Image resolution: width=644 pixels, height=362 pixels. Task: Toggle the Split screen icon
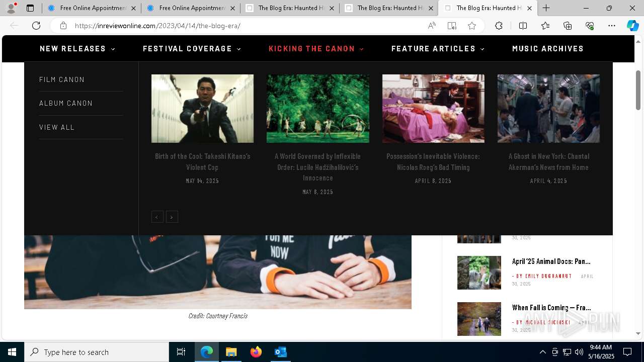pyautogui.click(x=523, y=26)
